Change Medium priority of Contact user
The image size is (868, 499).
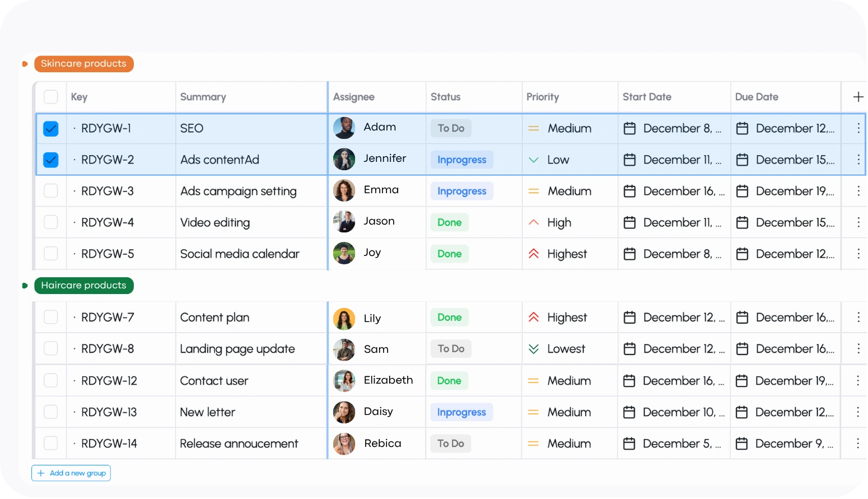559,381
